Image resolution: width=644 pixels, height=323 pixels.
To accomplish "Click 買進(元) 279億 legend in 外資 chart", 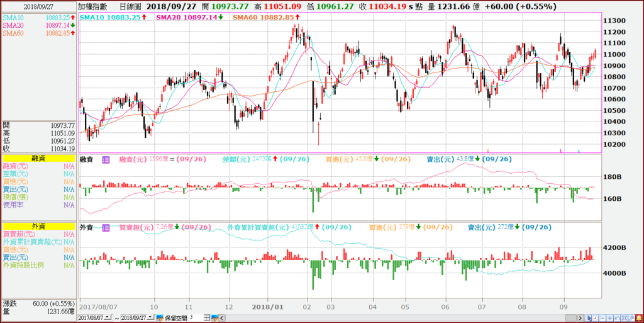I will point(411,227).
